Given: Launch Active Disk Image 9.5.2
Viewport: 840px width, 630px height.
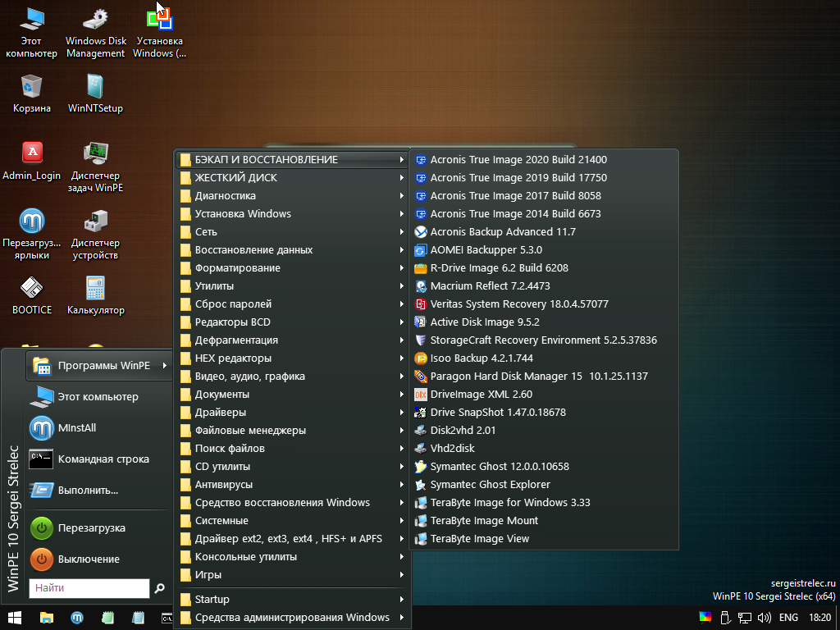Looking at the screenshot, I should pyautogui.click(x=544, y=322).
